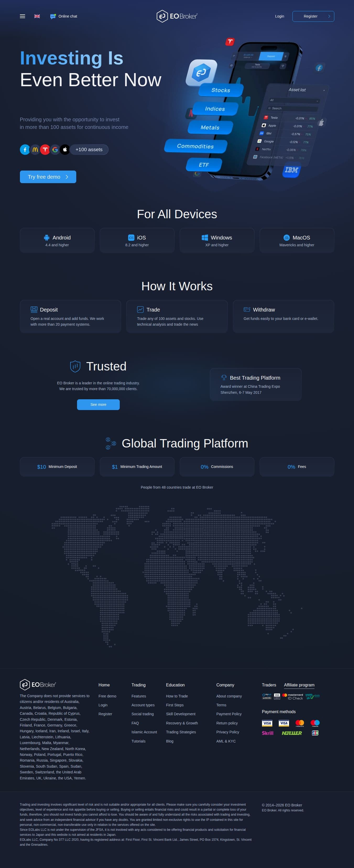Click the Skrill payment logo
The width and height of the screenshot is (354, 868).
click(268, 733)
